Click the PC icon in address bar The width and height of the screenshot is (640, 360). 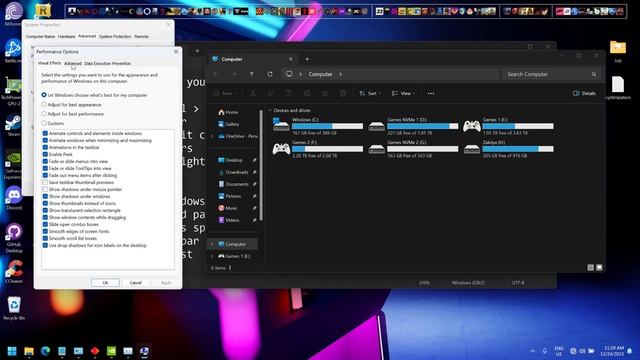click(x=289, y=74)
